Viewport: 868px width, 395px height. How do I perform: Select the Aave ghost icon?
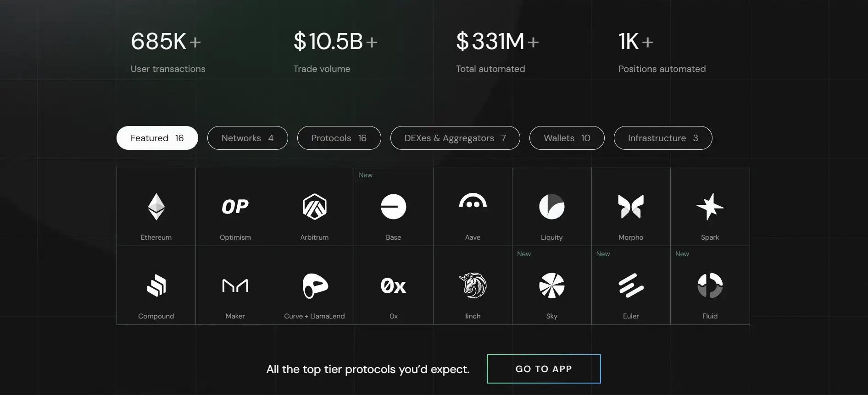tap(473, 202)
